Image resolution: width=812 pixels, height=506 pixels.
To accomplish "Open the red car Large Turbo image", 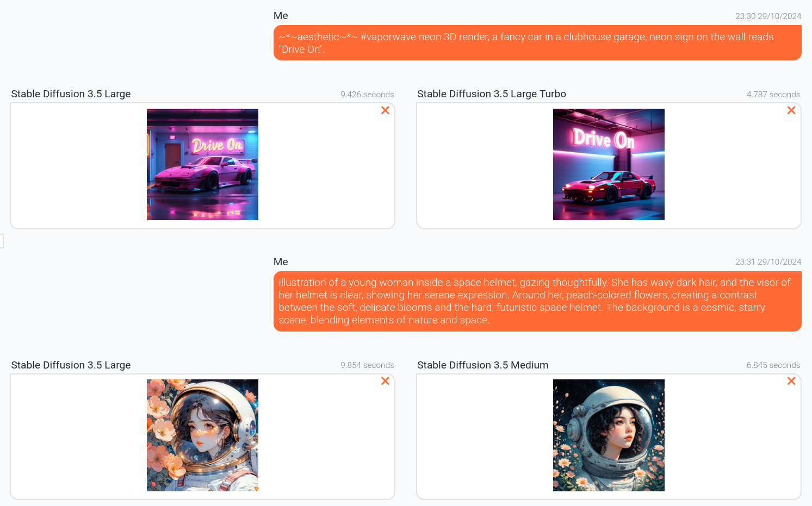I will pyautogui.click(x=609, y=164).
